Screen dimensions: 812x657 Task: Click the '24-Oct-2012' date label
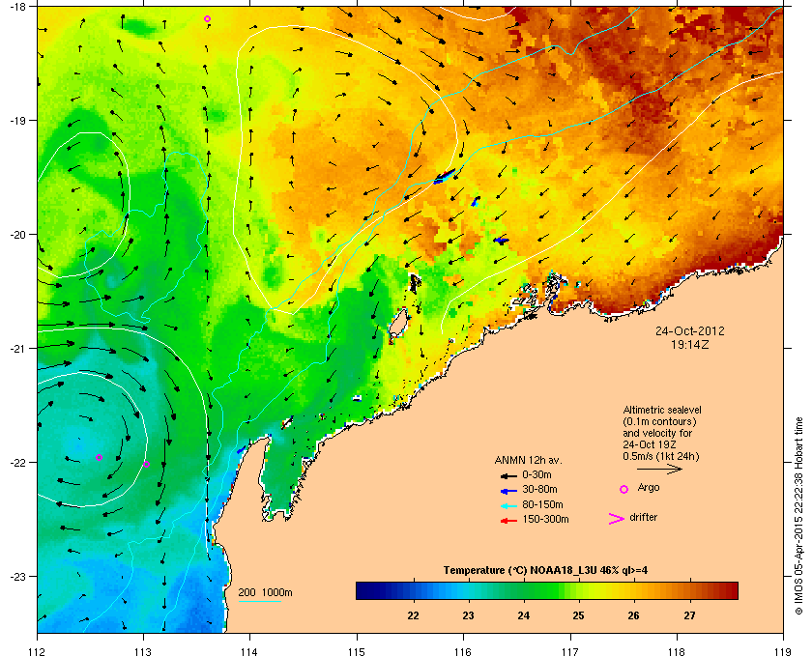[690, 331]
